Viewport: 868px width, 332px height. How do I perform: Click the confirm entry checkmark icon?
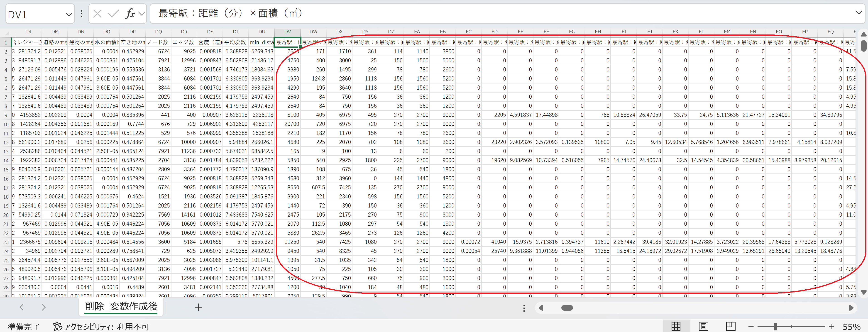pos(114,14)
